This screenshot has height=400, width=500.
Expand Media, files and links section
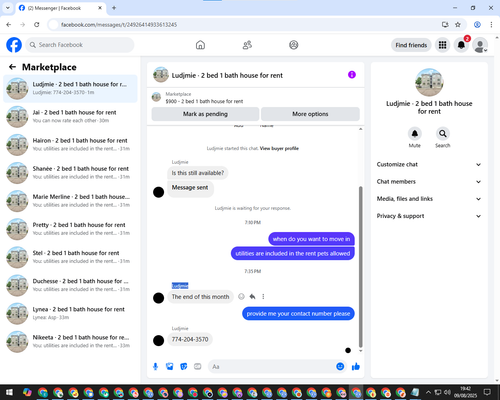429,199
